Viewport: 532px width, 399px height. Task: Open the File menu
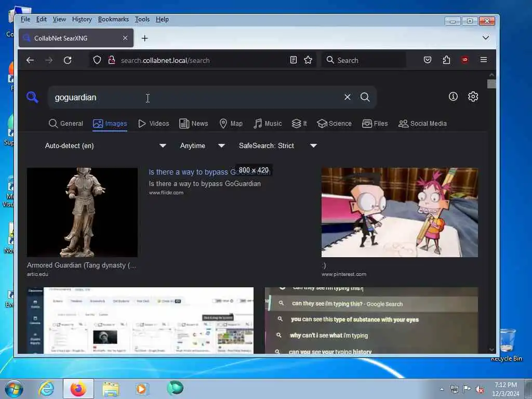[x=25, y=19]
